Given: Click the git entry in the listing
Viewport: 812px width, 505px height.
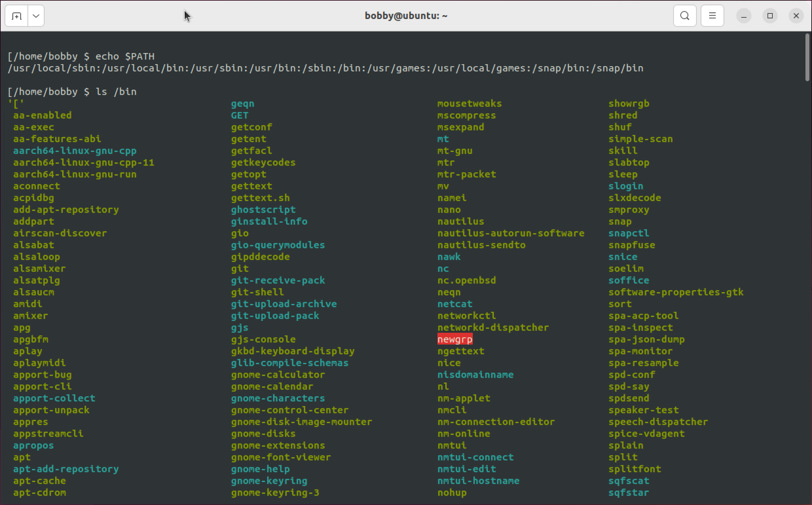Looking at the screenshot, I should (239, 268).
